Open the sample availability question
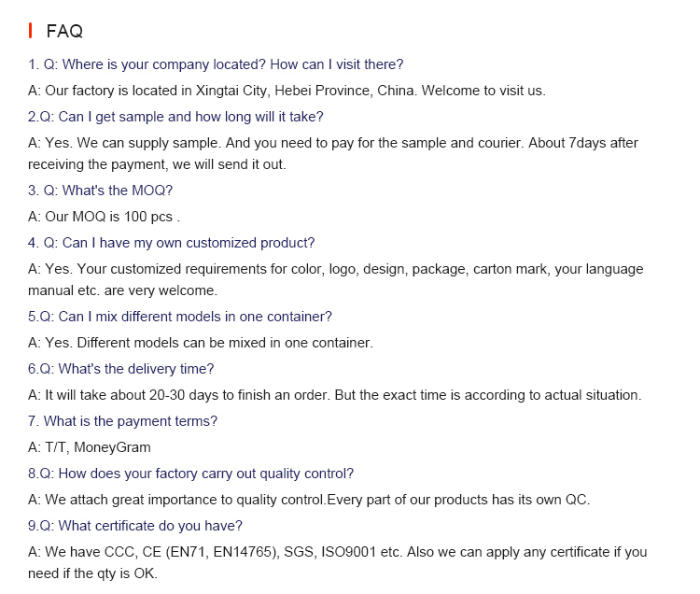Viewport: 700px width, 594px height. tap(175, 117)
